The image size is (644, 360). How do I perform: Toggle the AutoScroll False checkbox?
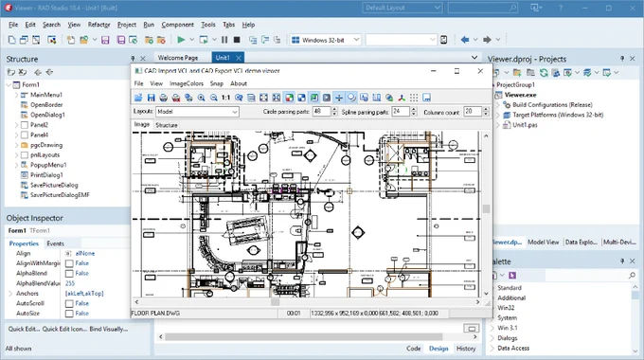(69, 304)
